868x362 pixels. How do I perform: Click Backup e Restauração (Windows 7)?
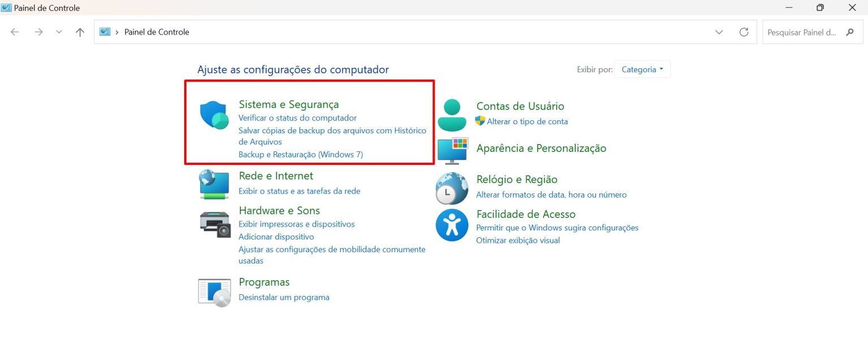pos(301,154)
